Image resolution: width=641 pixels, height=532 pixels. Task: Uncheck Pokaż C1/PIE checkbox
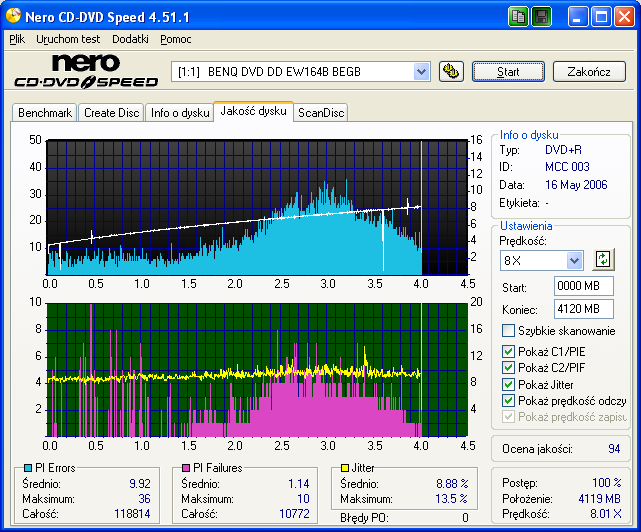508,351
